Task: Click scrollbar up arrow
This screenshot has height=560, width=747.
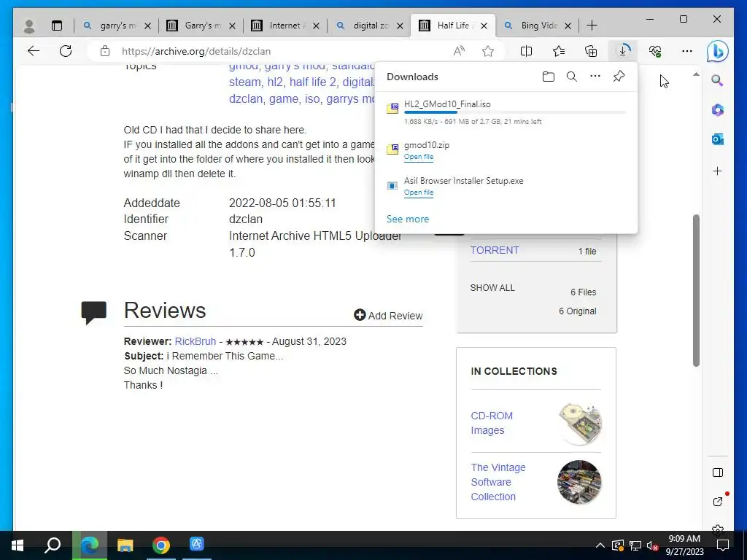Action: pyautogui.click(x=696, y=74)
